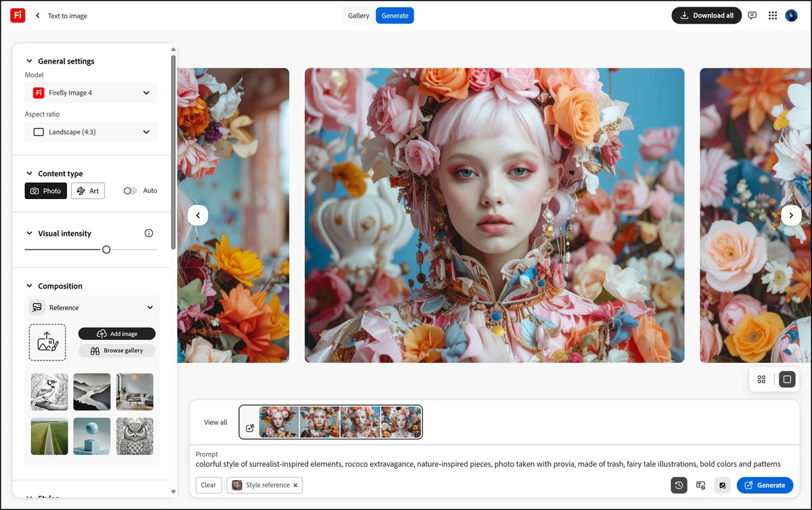Open the feedback speech bubble icon
Image resolution: width=812 pixels, height=510 pixels.
(x=752, y=16)
